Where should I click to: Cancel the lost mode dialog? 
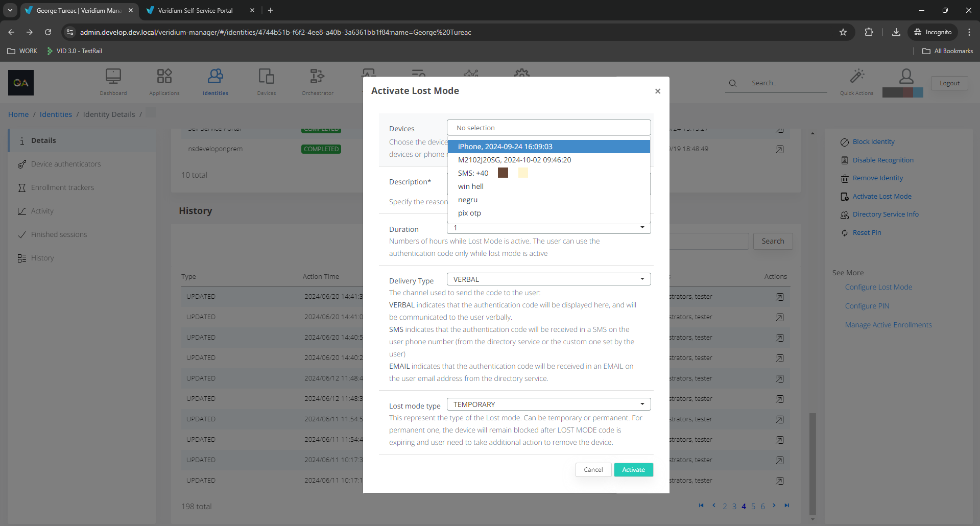[593, 470]
